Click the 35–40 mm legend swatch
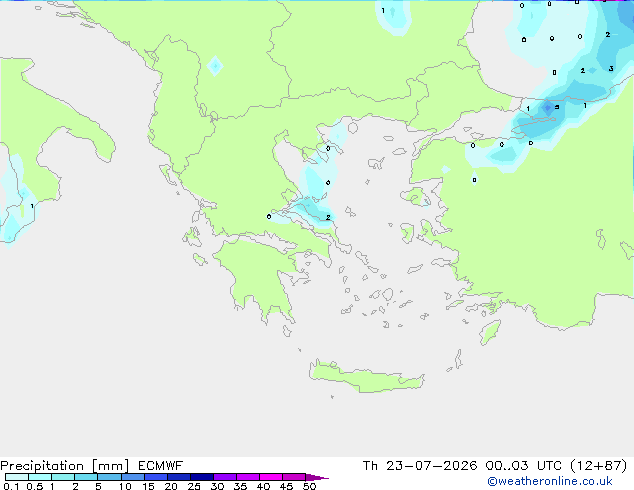Image resolution: width=634 pixels, height=490 pixels. [248, 477]
